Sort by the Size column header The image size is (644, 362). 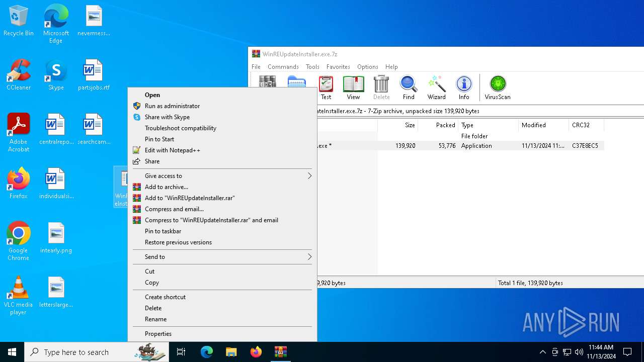pos(397,125)
